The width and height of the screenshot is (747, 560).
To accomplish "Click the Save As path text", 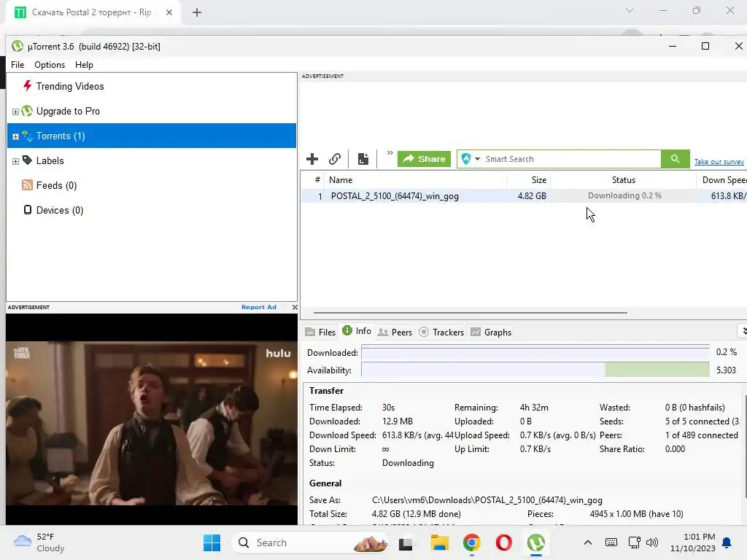I will point(487,500).
